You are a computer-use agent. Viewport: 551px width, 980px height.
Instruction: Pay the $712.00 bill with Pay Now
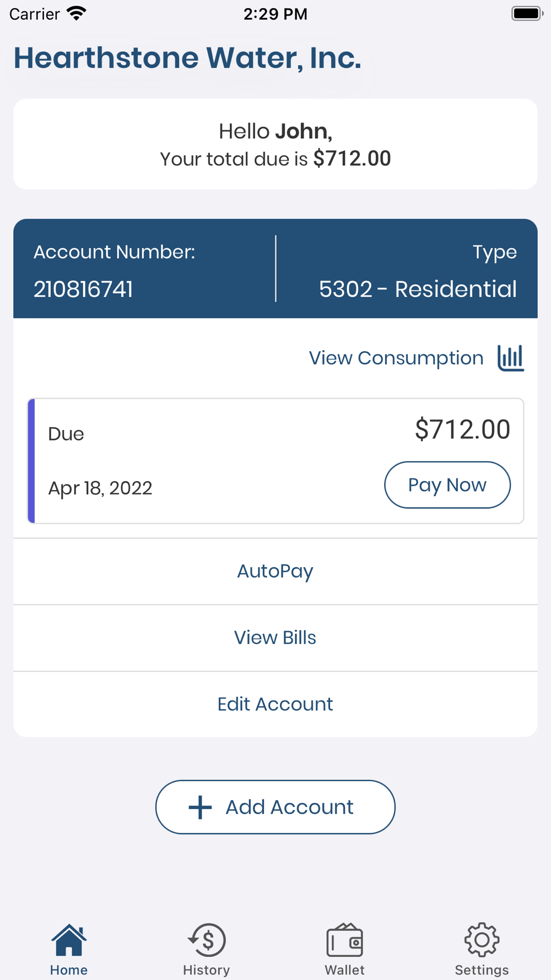point(447,485)
